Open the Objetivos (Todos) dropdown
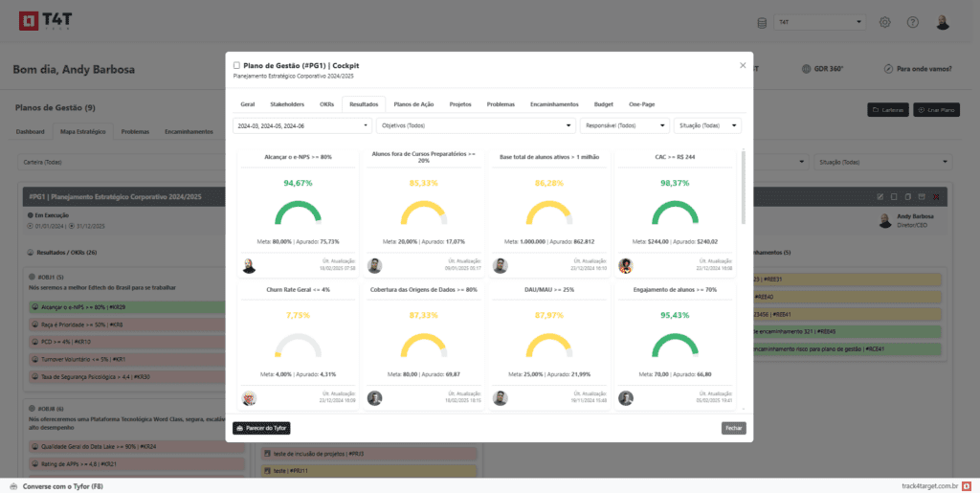Image resolution: width=980 pixels, height=493 pixels. (476, 125)
